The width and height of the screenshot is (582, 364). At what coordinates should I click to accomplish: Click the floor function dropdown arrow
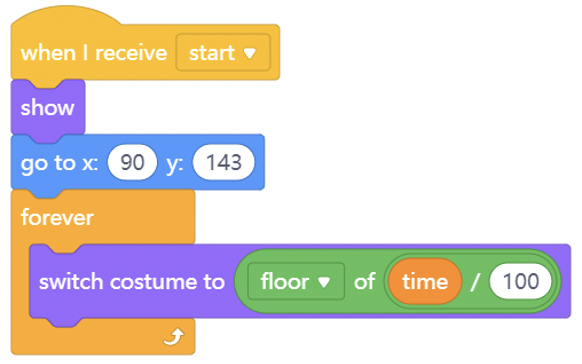point(324,282)
